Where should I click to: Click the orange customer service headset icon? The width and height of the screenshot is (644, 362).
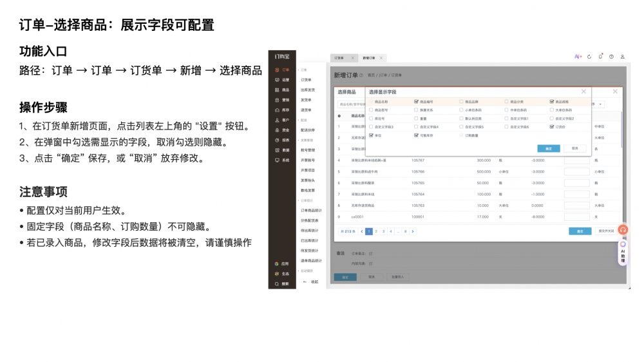click(623, 230)
